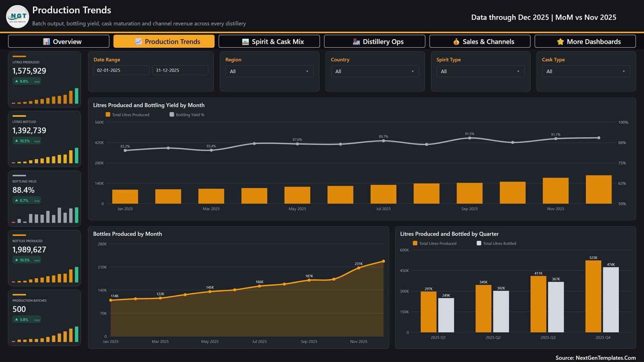644x362 pixels.
Task: Click the up arrow in Litres Produced card
Action: tap(17, 81)
